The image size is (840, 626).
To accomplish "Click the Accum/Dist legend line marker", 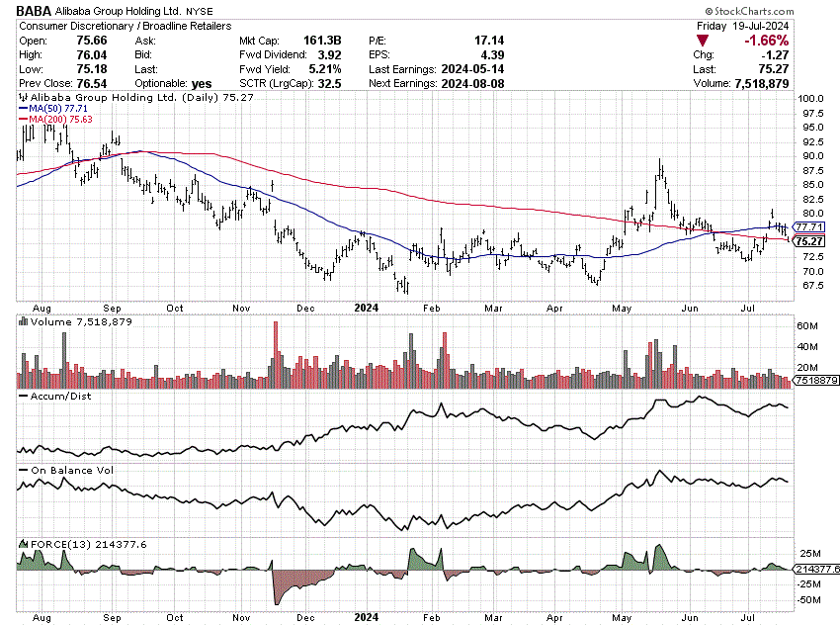I will click(x=23, y=397).
